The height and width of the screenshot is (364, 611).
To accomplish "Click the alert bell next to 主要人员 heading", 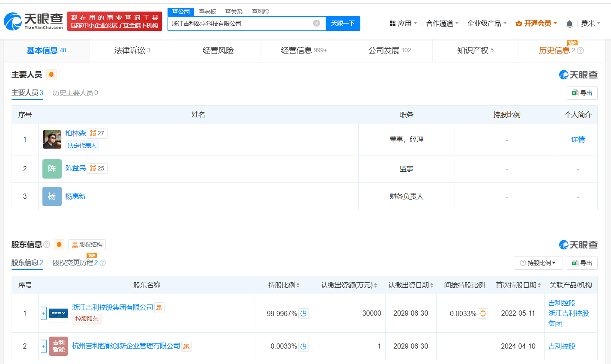I will (x=51, y=75).
